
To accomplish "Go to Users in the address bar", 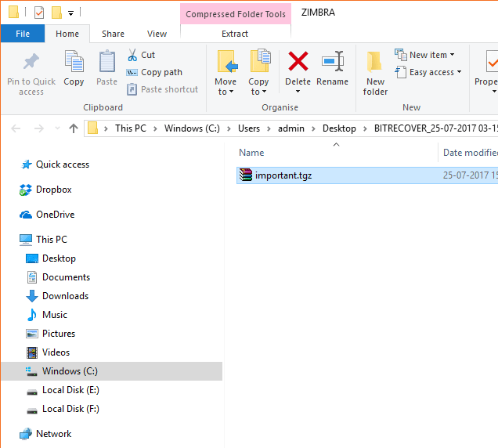I will 249,128.
